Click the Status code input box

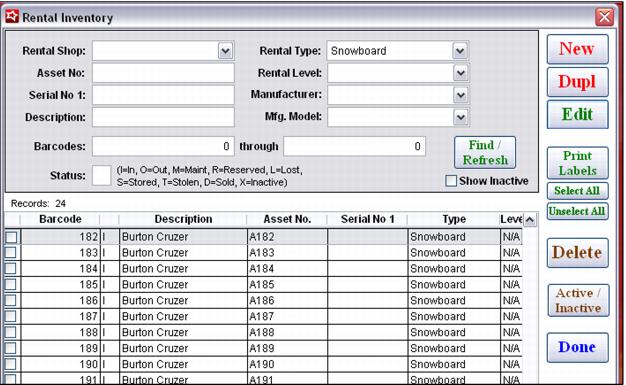pyautogui.click(x=102, y=176)
